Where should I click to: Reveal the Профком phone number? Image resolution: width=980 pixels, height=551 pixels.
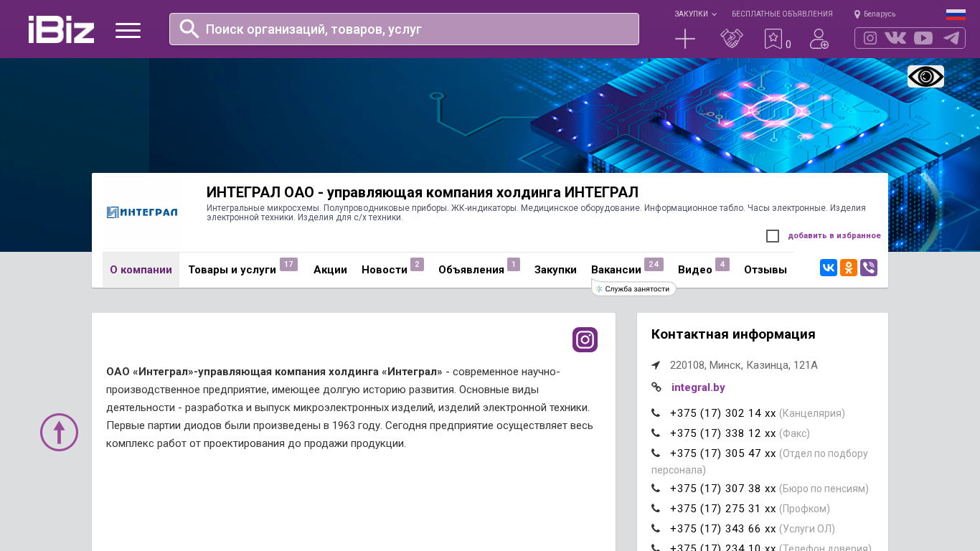tap(723, 509)
